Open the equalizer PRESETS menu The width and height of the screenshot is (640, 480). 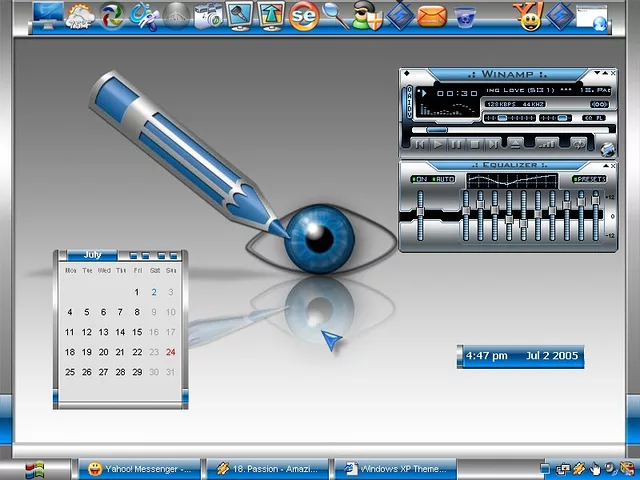pyautogui.click(x=589, y=179)
